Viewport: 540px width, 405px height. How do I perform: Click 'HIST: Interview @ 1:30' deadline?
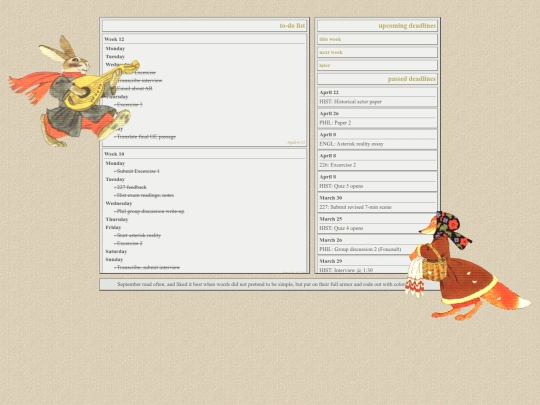346,270
